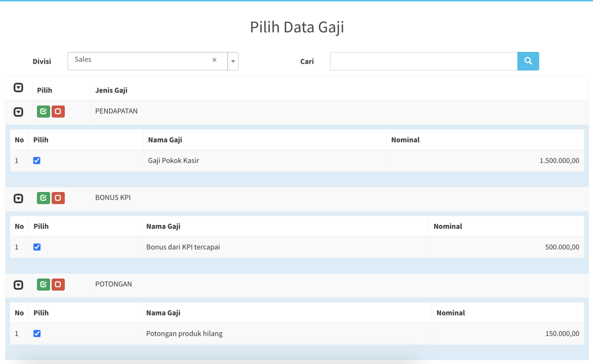Deselect all BONUS KPI items via red icon

coord(58,198)
